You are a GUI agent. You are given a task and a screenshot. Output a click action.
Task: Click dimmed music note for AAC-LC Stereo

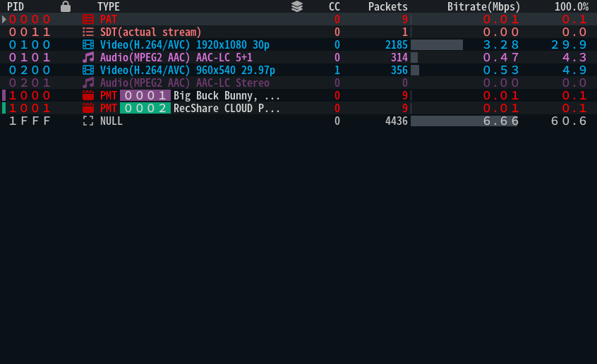pyautogui.click(x=88, y=83)
